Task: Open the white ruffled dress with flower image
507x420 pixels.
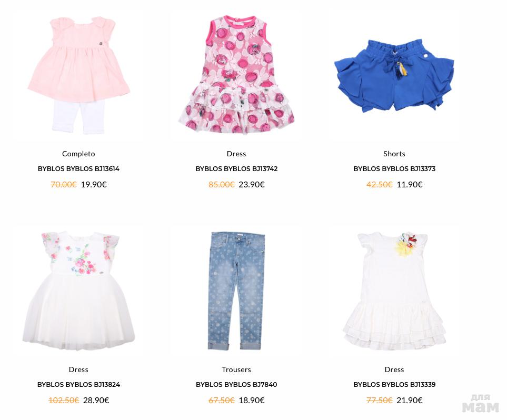Action: (394, 291)
